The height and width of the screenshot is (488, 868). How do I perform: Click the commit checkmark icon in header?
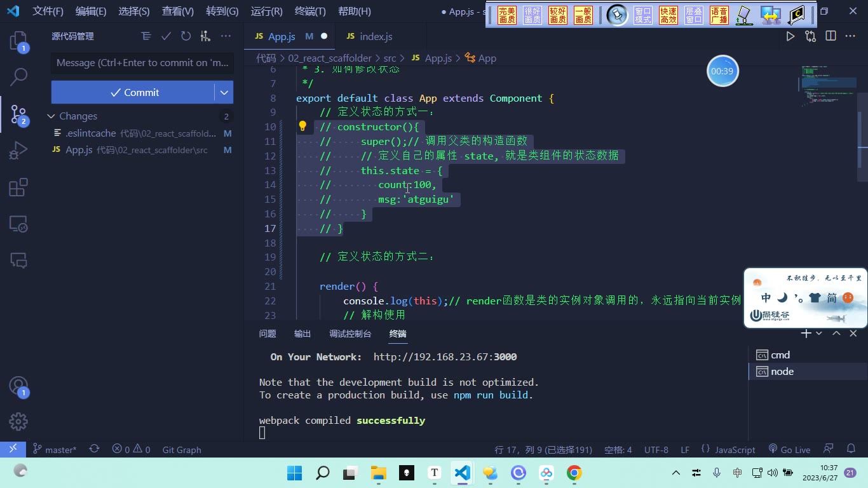tap(166, 36)
